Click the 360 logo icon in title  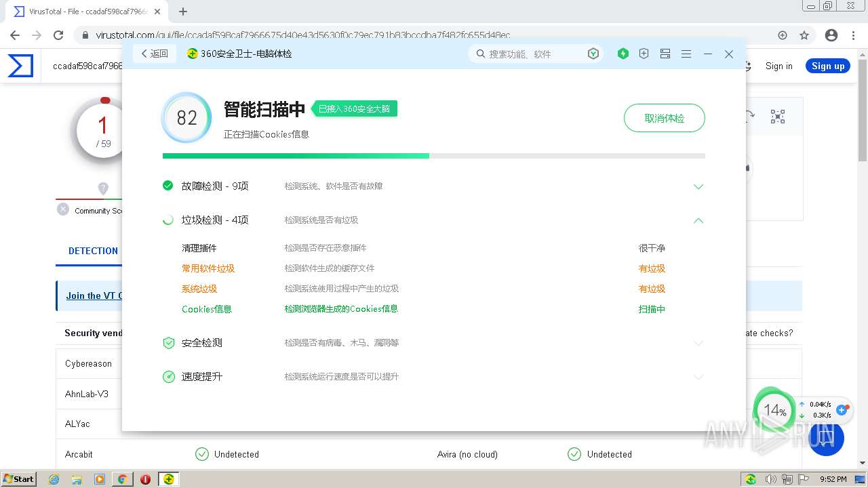click(x=193, y=54)
